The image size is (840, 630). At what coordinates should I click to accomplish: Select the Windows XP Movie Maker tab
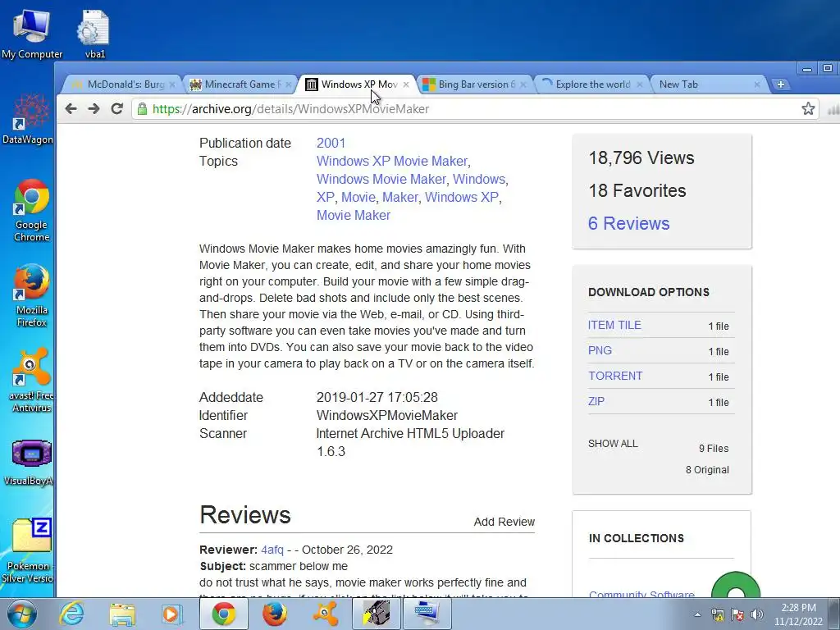[357, 84]
